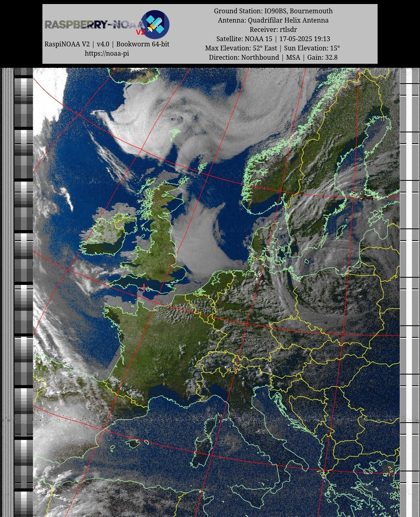Select 'Max Elevation: 52° East | Sun Elevation: 15°' line
Screen dimensions: 420x517
coord(273,48)
